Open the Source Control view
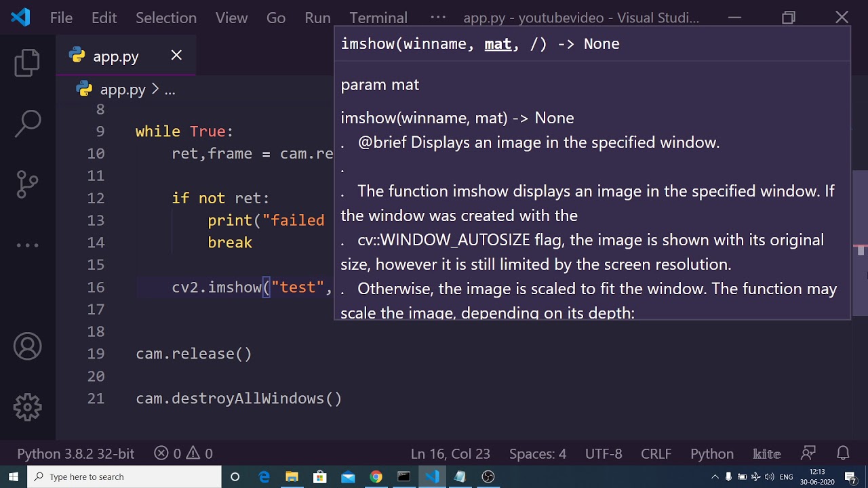868x488 pixels. pyautogui.click(x=28, y=184)
